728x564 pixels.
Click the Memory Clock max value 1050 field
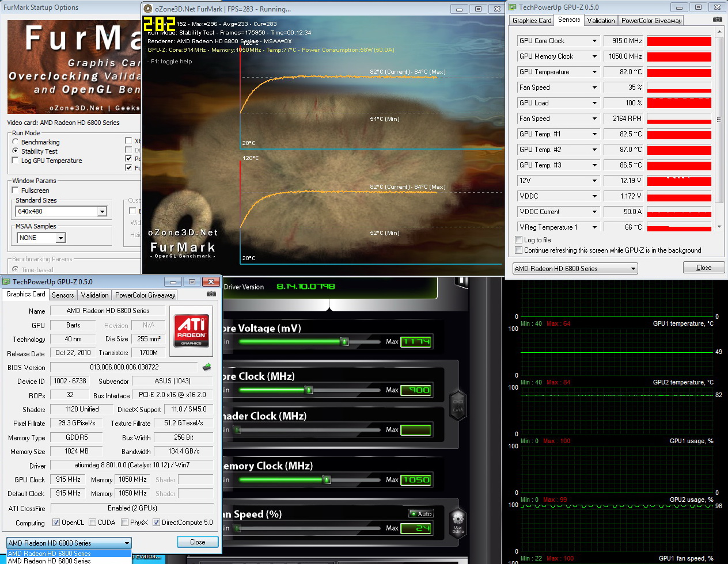(x=416, y=480)
